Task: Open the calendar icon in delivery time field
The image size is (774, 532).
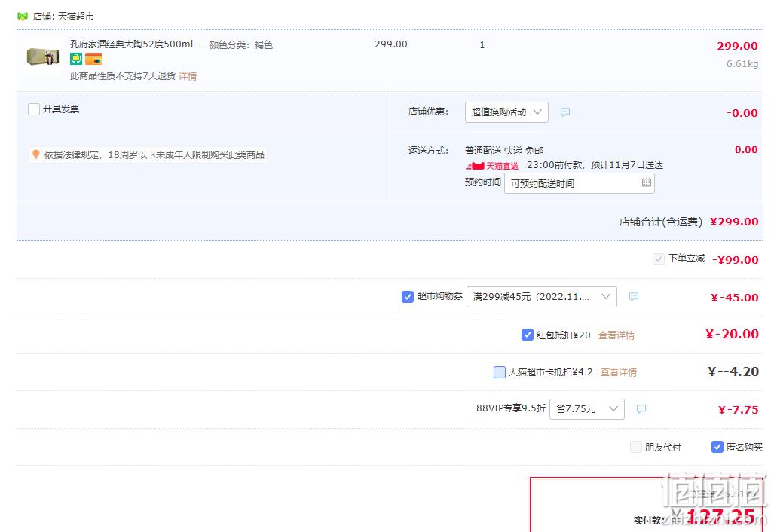Action: click(646, 182)
